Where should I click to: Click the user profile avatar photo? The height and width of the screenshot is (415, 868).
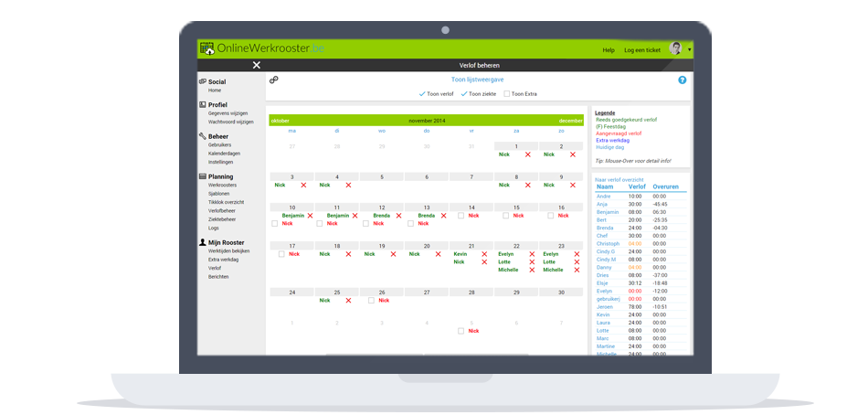point(675,48)
